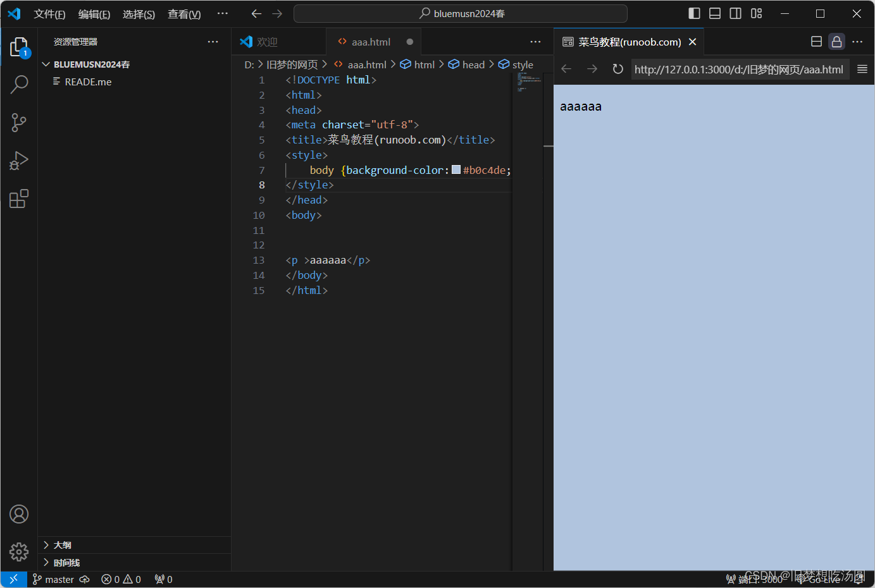Select breadcrumb style element
The height and width of the screenshot is (588, 875).
tap(516, 64)
